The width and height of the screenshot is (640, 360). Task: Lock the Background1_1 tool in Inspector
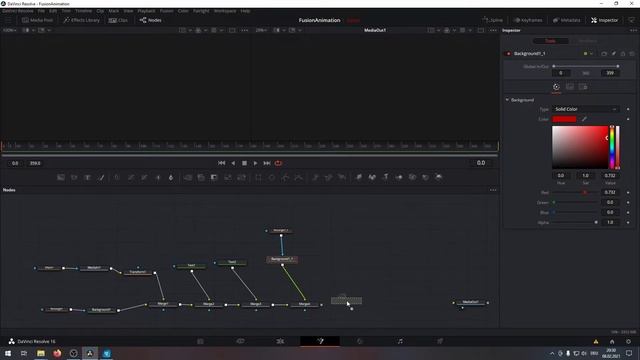click(623, 53)
